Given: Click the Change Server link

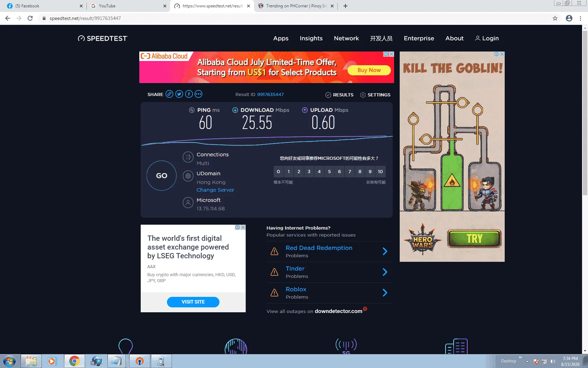Looking at the screenshot, I should tap(215, 190).
